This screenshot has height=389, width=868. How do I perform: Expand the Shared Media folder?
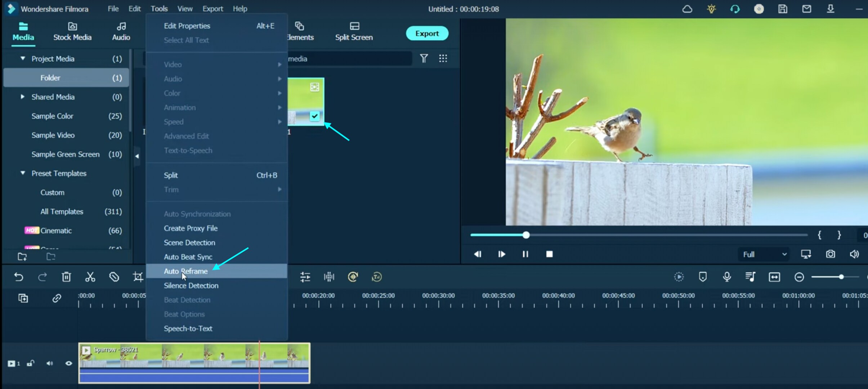pos(23,97)
